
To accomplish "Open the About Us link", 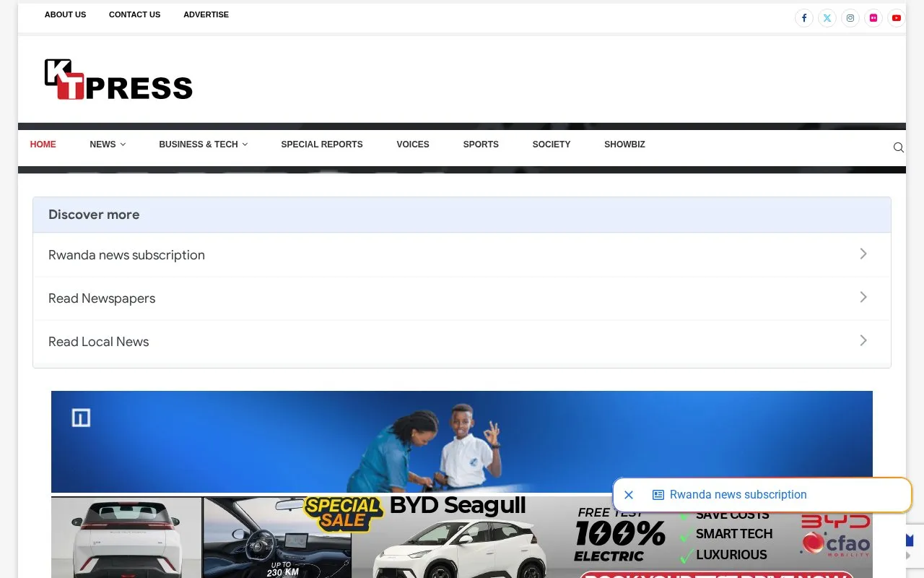I will [65, 14].
